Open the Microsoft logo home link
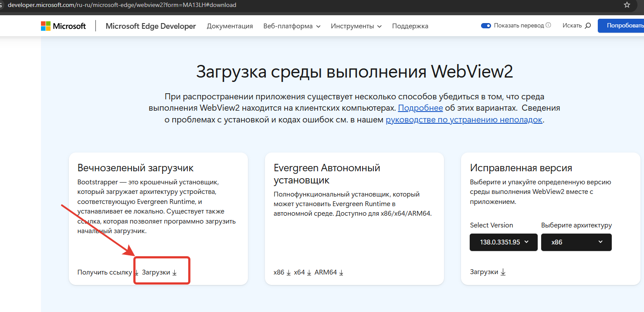Image resolution: width=644 pixels, height=312 pixels. coord(64,26)
